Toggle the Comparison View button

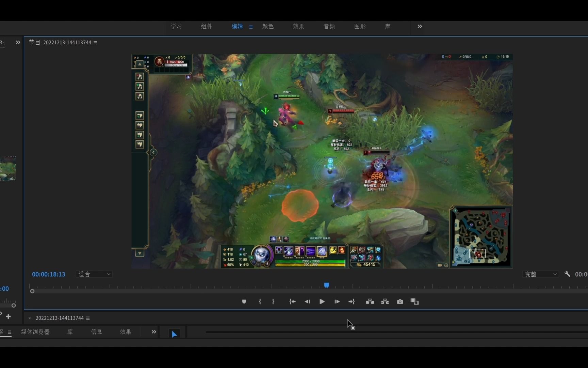point(414,302)
